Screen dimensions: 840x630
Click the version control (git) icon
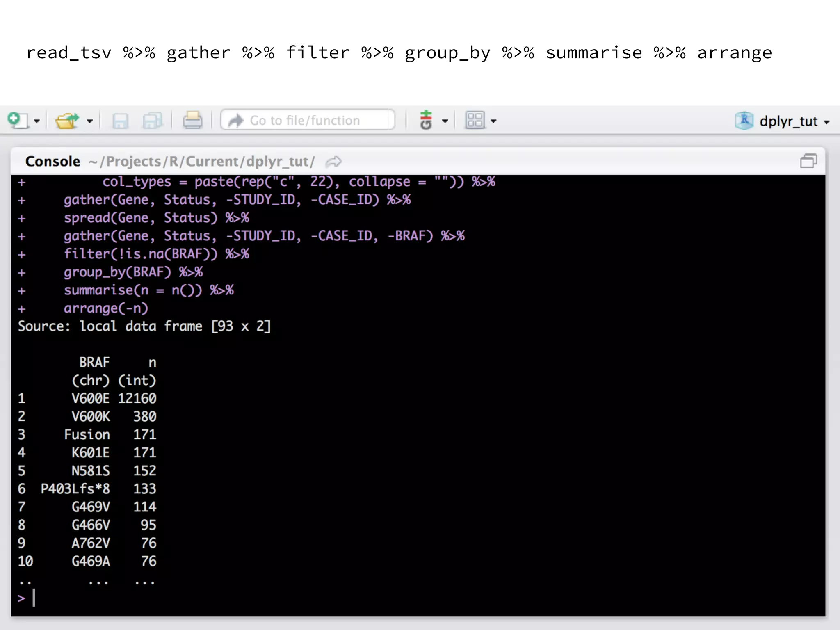(426, 120)
